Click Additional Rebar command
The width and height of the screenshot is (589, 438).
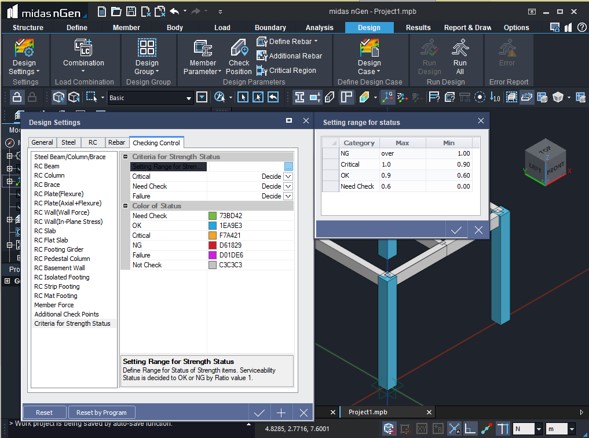tap(289, 56)
